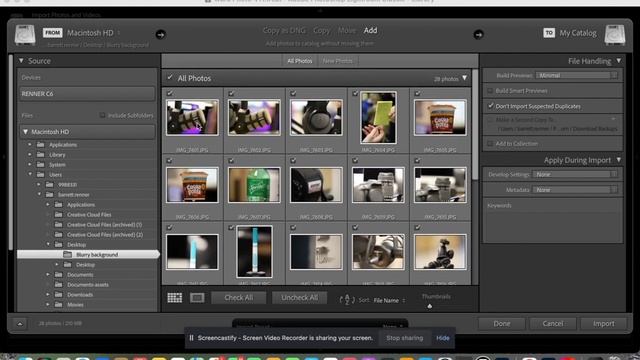Image resolution: width=640 pixels, height=360 pixels.
Task: Expand the Documents folder arrow
Action: pyautogui.click(x=48, y=274)
